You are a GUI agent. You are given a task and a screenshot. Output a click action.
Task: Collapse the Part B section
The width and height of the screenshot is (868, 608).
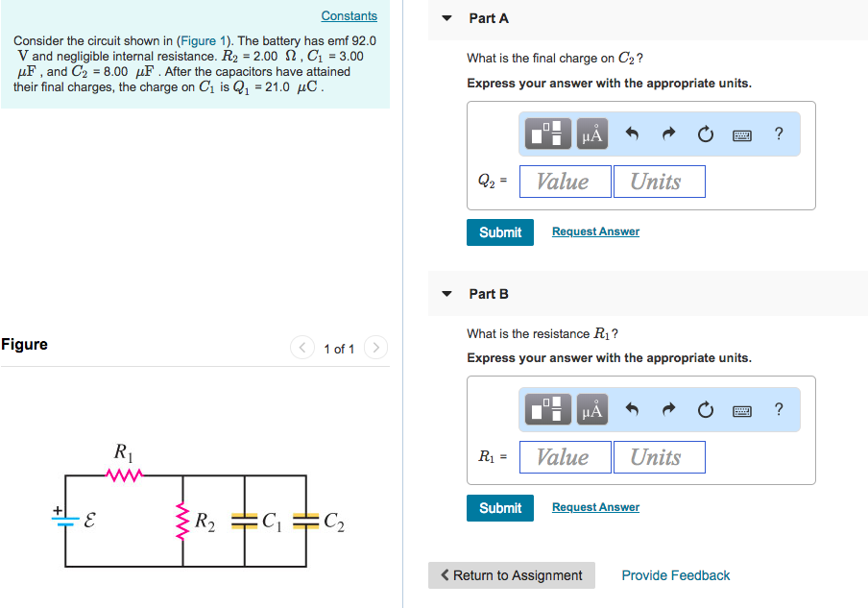coord(446,294)
